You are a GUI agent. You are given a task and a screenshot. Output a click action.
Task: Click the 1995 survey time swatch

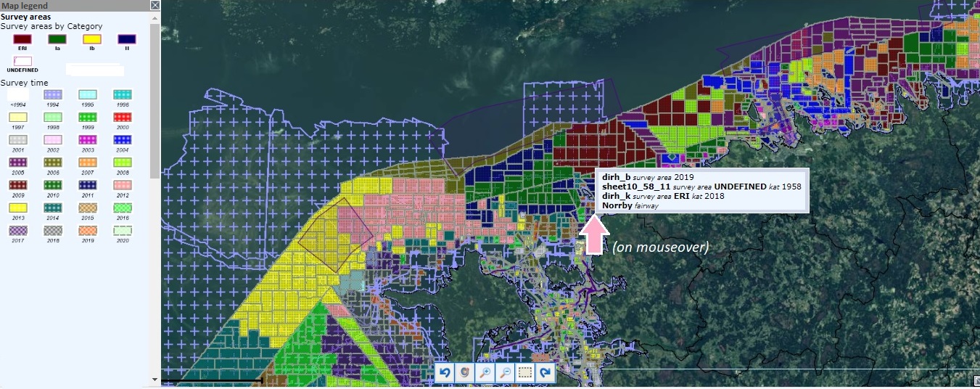(x=88, y=95)
